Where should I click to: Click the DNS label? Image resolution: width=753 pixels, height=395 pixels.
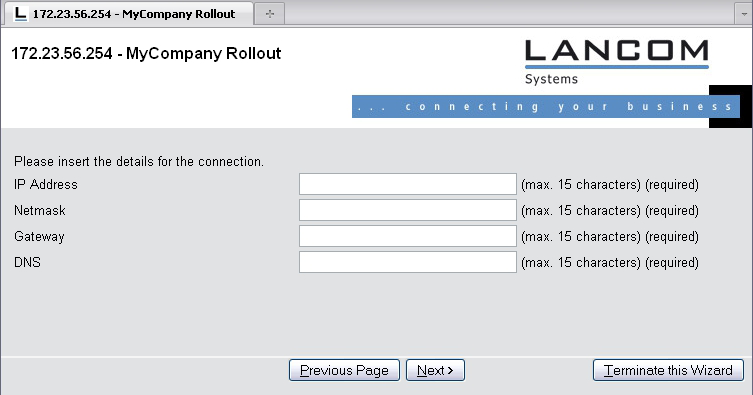click(x=27, y=263)
